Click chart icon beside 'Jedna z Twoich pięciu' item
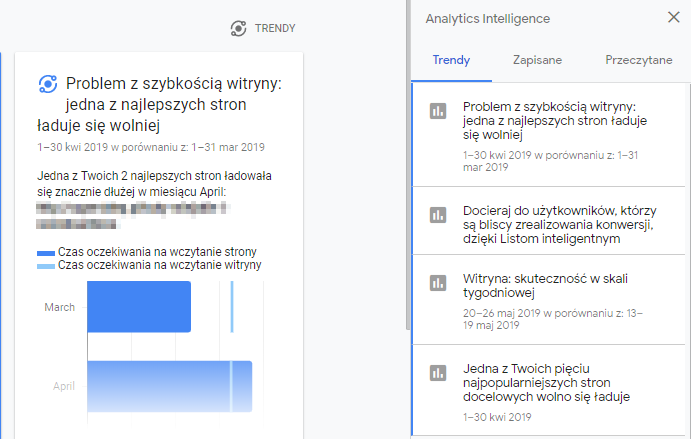691x439 pixels. click(x=438, y=373)
